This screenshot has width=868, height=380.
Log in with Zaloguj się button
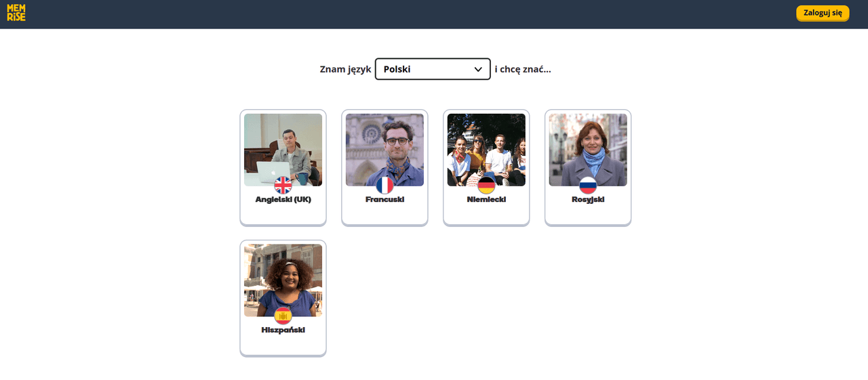coord(823,13)
